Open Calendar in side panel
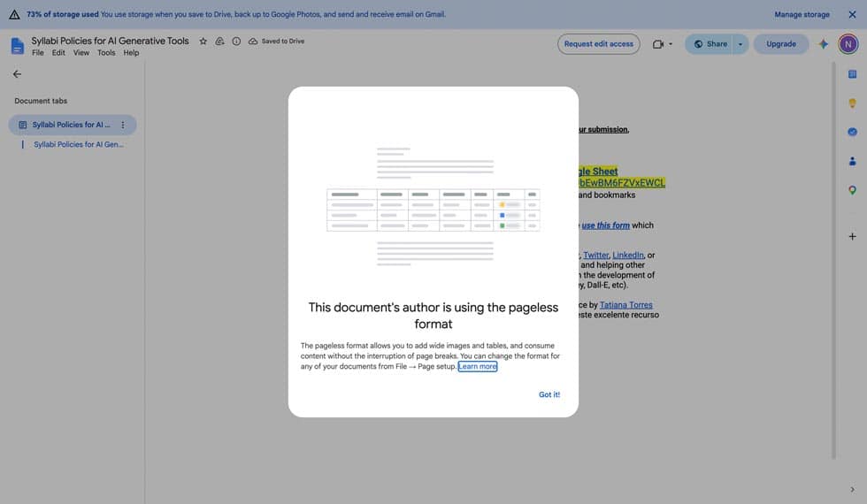 (852, 74)
